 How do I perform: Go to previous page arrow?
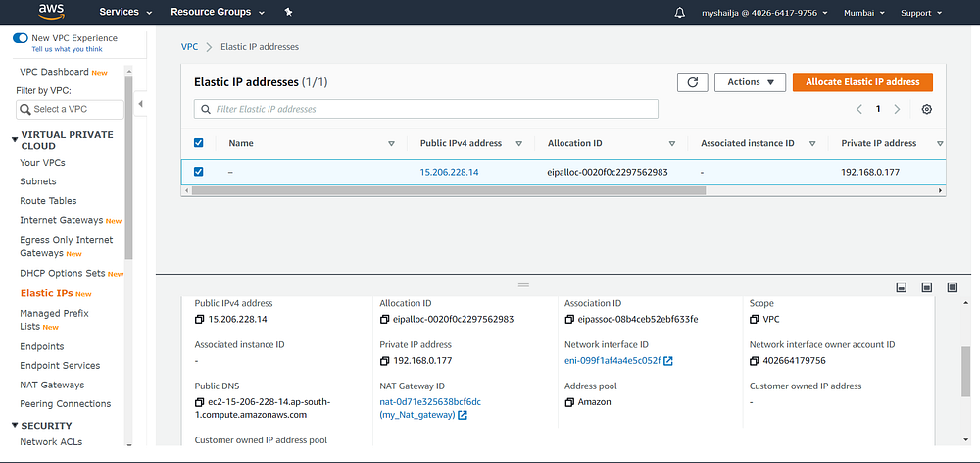[x=859, y=109]
